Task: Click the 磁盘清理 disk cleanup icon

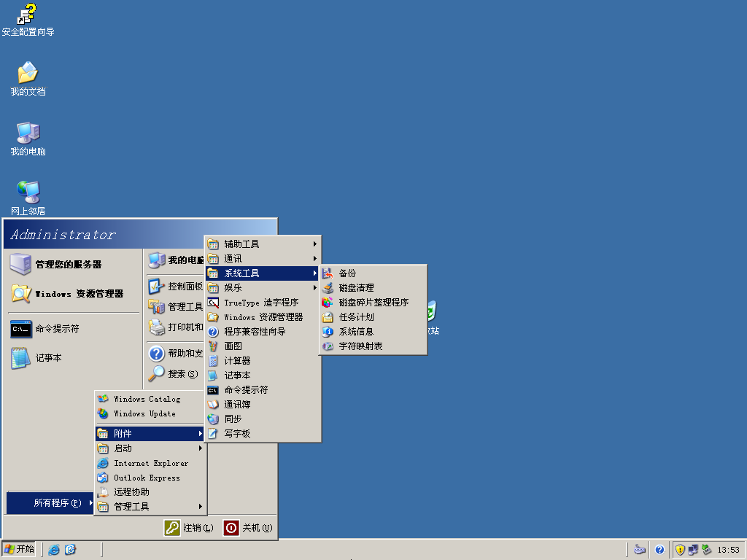Action: click(328, 287)
